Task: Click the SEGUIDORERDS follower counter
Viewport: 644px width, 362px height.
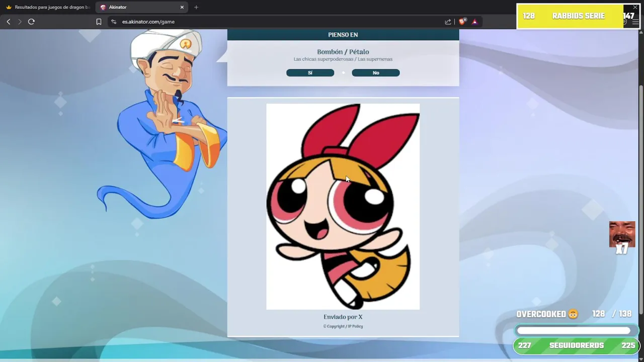Action: tap(577, 345)
